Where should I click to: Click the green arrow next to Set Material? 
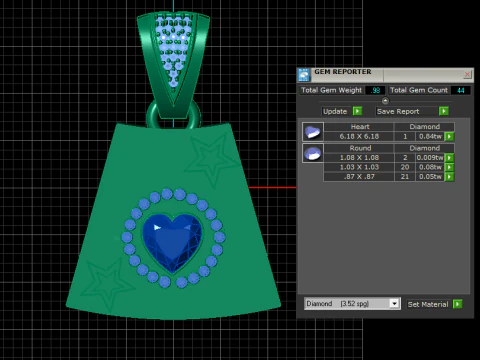(457, 304)
